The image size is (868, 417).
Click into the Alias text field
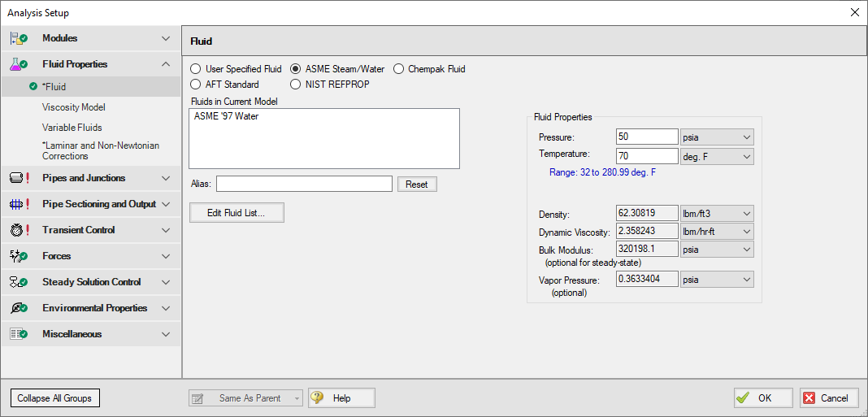[x=304, y=185]
